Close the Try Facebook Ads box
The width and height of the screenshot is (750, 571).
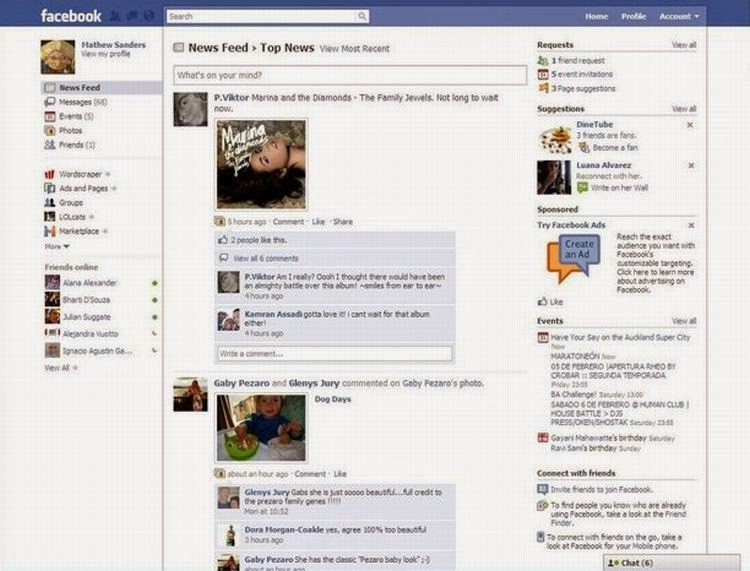[690, 226]
